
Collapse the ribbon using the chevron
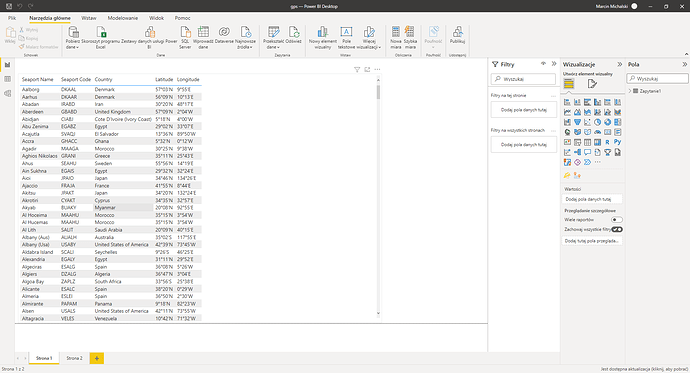[686, 54]
